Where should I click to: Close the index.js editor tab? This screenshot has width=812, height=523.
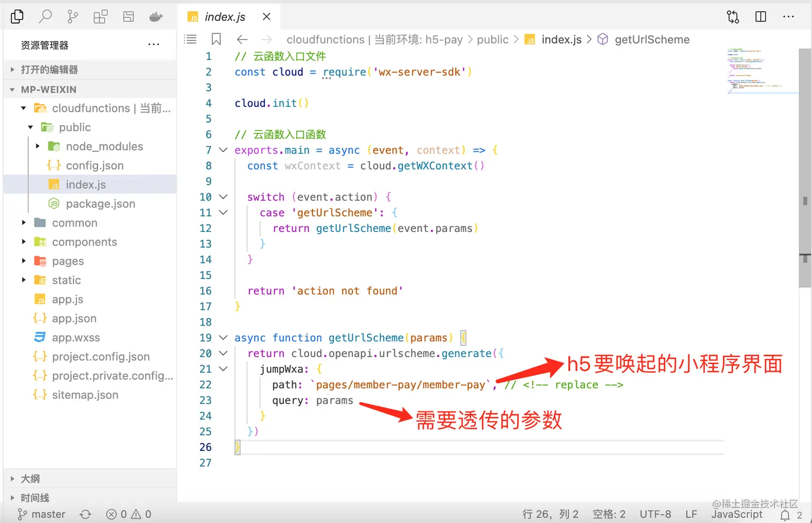266,17
